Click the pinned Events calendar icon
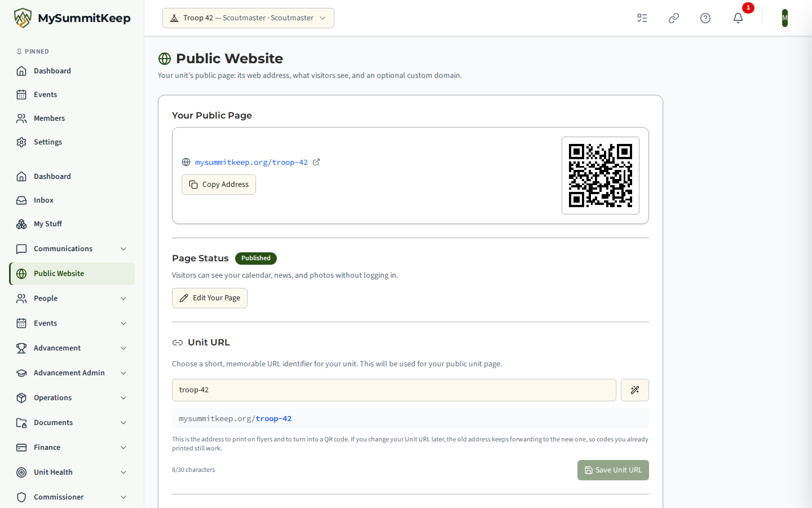Image resolution: width=812 pixels, height=508 pixels. 21,95
